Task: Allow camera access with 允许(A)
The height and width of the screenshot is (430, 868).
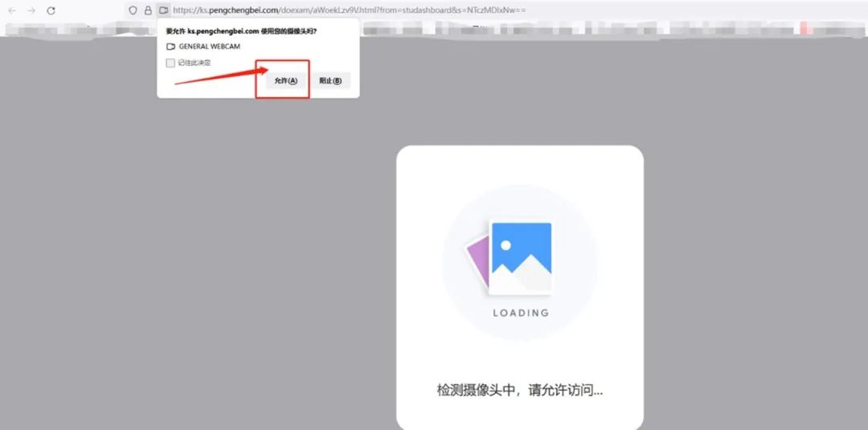Action: [285, 81]
